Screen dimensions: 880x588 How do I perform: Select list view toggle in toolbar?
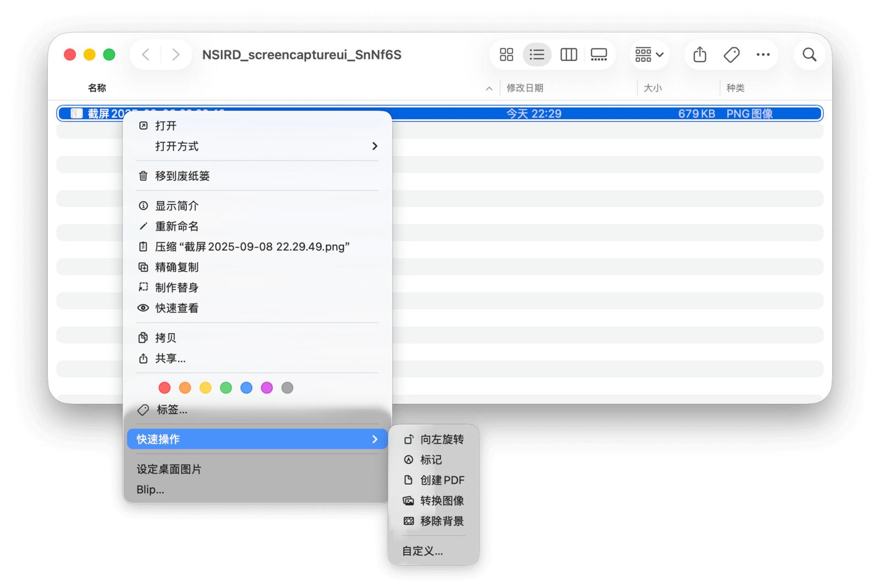537,54
